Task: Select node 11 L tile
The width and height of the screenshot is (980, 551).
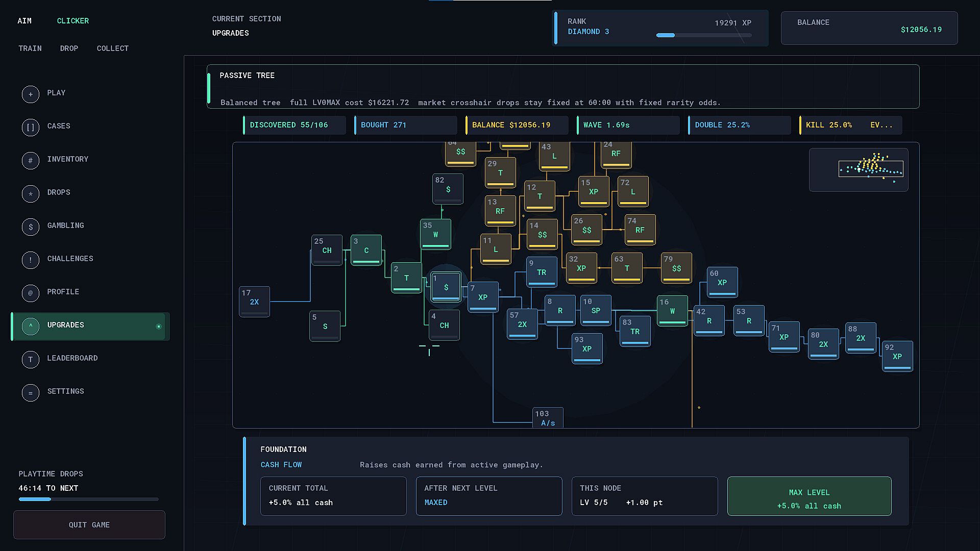Action: (x=496, y=249)
